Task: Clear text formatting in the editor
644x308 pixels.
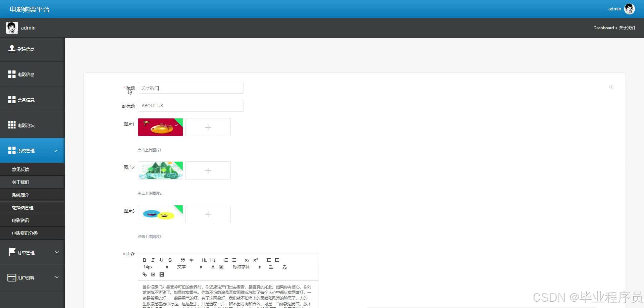Action: [284, 267]
